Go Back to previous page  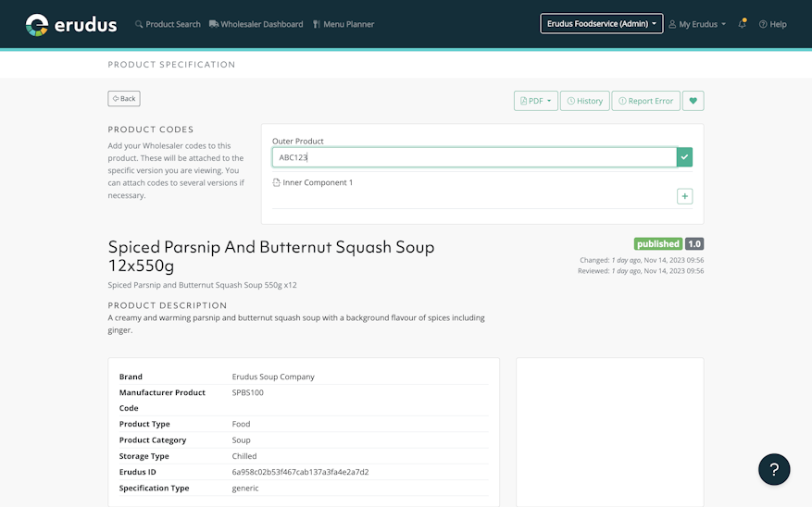pos(124,98)
